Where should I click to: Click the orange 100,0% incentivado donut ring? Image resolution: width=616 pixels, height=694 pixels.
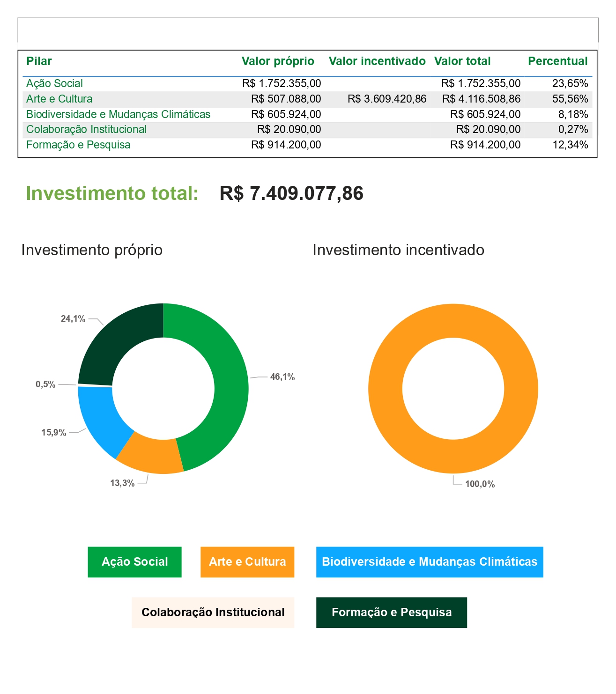tap(520, 389)
